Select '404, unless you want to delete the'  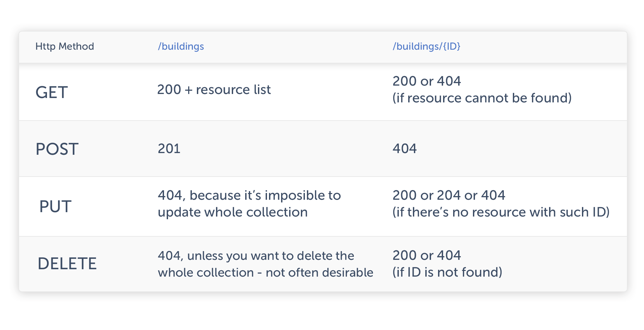tap(256, 256)
